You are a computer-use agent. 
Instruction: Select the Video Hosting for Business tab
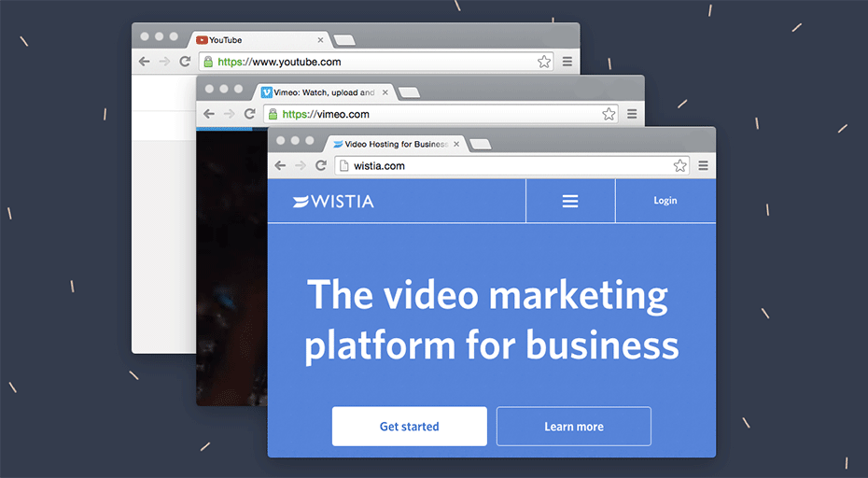tap(397, 144)
